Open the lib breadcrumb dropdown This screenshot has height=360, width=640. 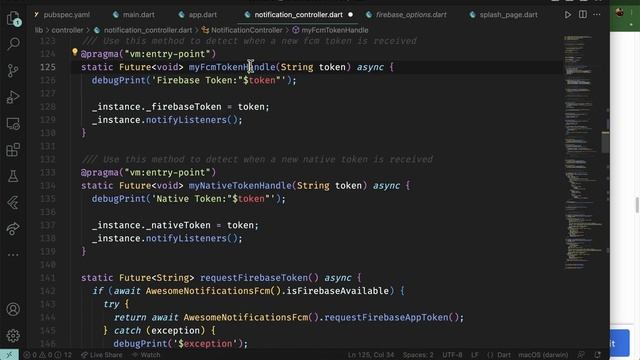coord(39,30)
